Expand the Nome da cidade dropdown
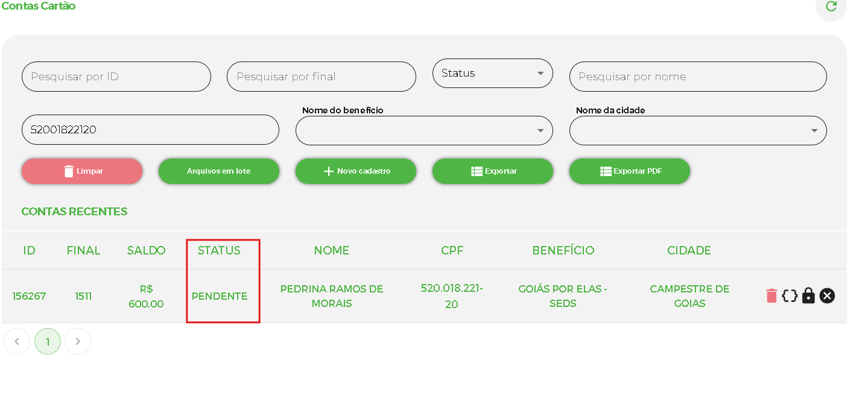 point(698,130)
